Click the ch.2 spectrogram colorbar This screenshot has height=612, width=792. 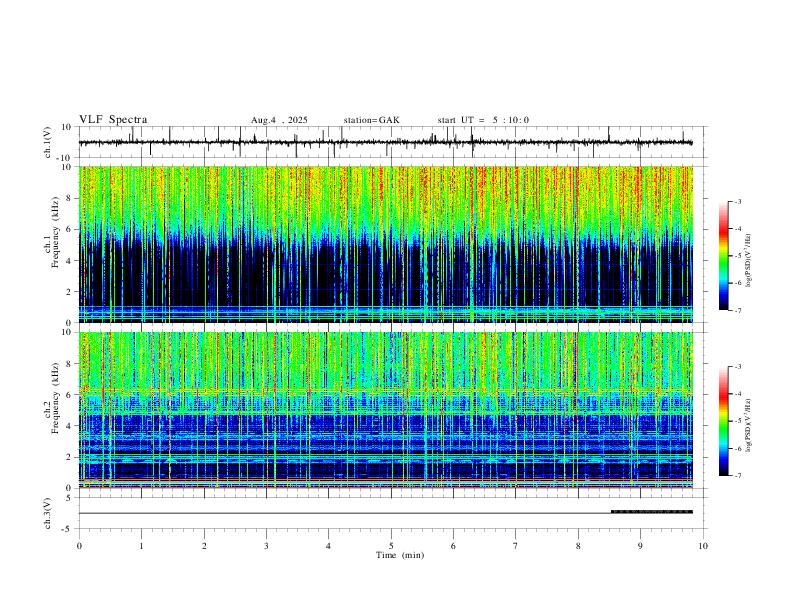coord(724,421)
